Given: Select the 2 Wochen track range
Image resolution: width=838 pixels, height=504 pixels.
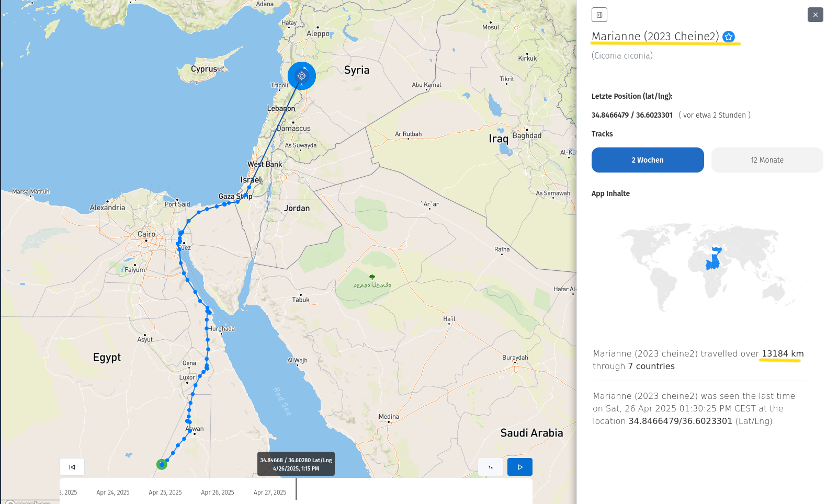Looking at the screenshot, I should pyautogui.click(x=648, y=160).
